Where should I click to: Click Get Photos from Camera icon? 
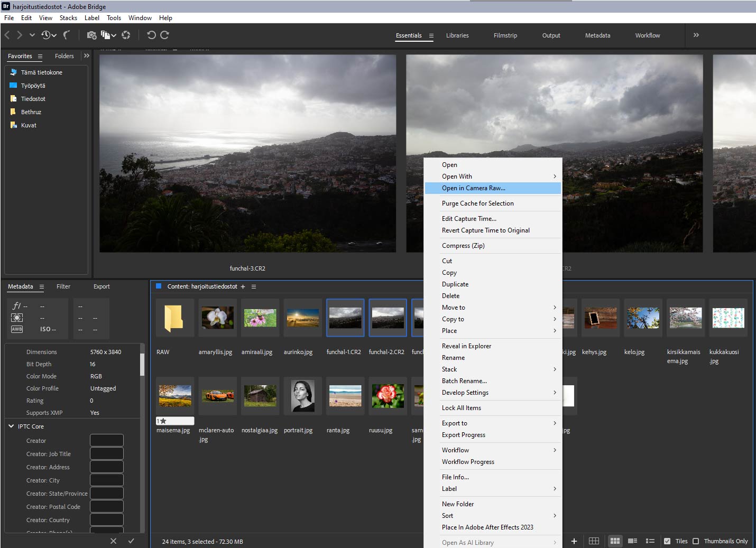click(x=91, y=35)
